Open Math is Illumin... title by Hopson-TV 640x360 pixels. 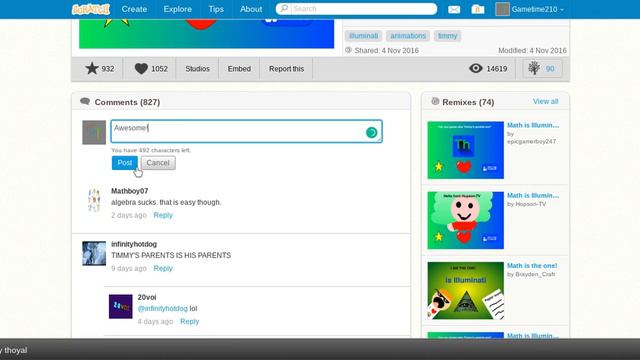click(x=533, y=196)
